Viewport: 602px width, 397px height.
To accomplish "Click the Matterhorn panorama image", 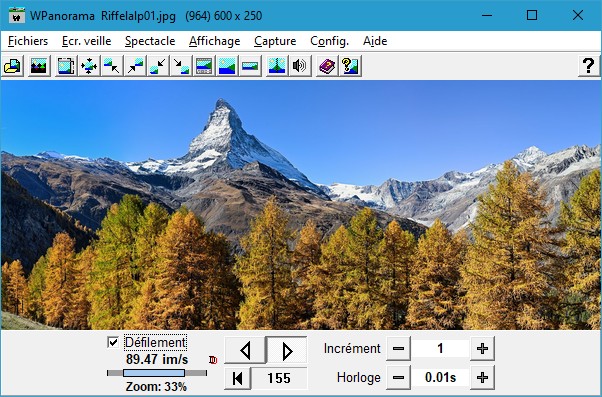I will coord(301,205).
